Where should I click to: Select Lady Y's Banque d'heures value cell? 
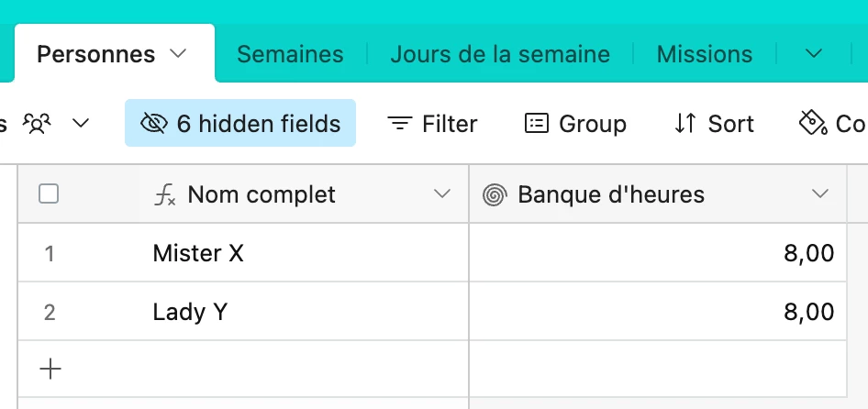click(658, 312)
